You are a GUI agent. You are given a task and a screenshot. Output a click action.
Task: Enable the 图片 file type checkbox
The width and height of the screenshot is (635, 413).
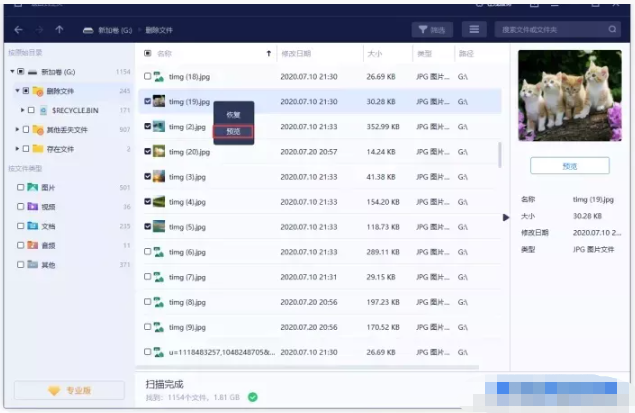click(x=20, y=188)
